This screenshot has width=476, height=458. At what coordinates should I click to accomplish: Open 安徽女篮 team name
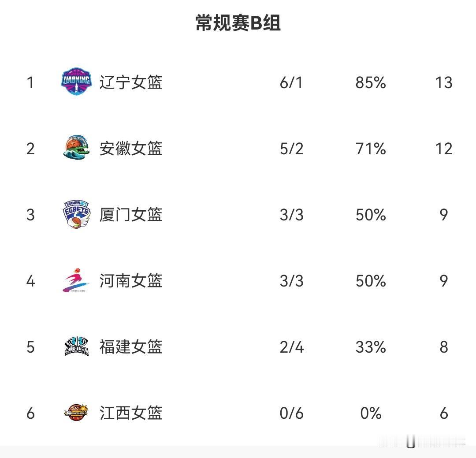coord(131,149)
